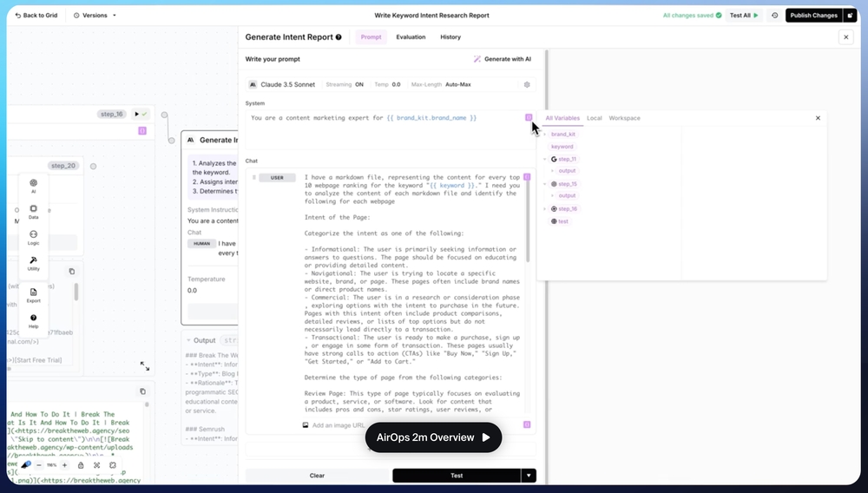
Task: Zoom in the canvas with plus icon
Action: pyautogui.click(x=64, y=465)
